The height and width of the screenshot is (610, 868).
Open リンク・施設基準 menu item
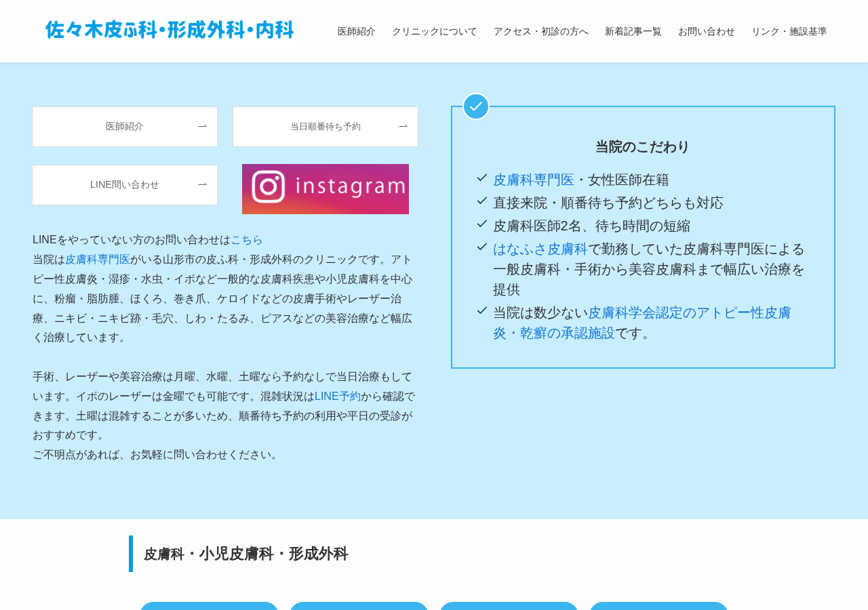click(x=789, y=31)
